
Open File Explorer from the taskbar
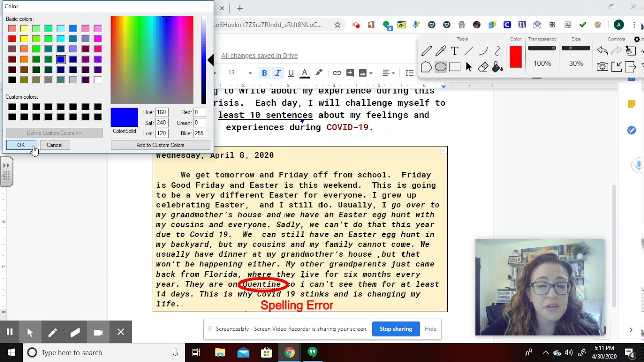[x=220, y=353]
